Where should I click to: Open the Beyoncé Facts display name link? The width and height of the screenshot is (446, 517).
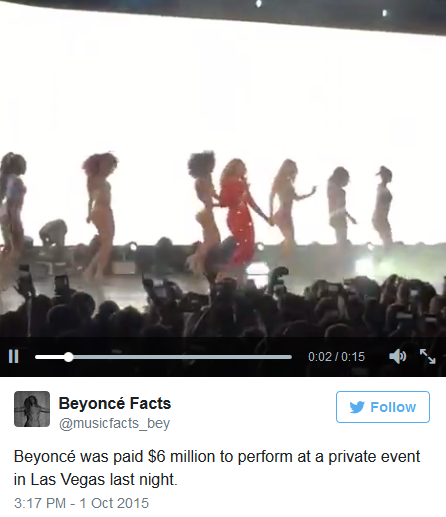tap(115, 403)
